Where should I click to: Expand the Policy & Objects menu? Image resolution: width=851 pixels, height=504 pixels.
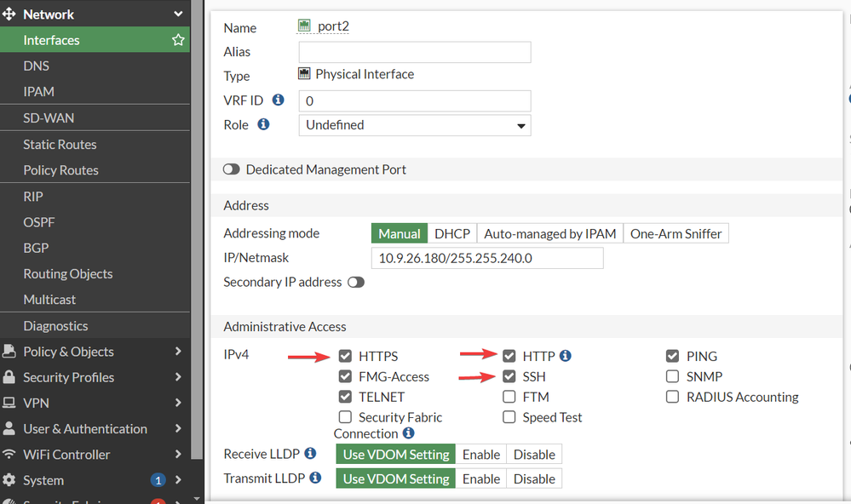94,352
